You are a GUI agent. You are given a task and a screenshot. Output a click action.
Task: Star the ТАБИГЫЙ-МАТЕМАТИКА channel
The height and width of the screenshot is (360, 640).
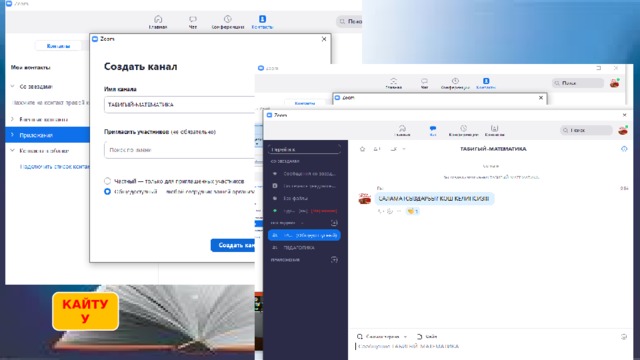tap(362, 149)
